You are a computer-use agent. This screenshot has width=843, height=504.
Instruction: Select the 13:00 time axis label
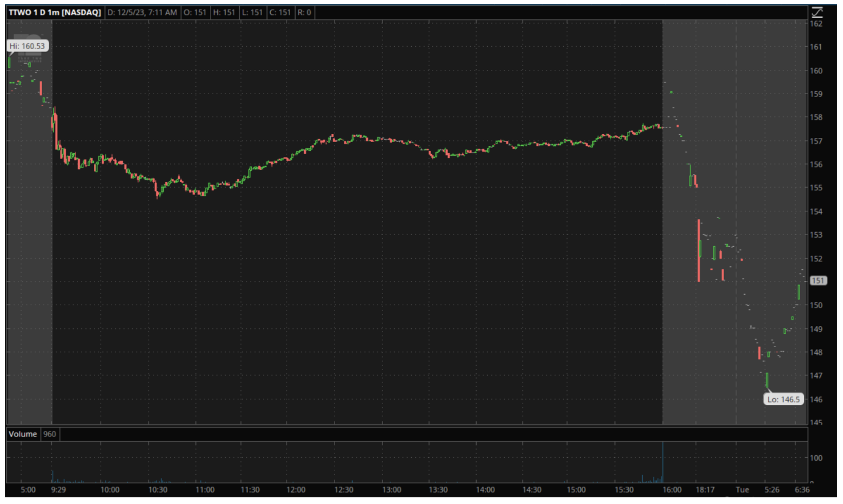pyautogui.click(x=391, y=490)
